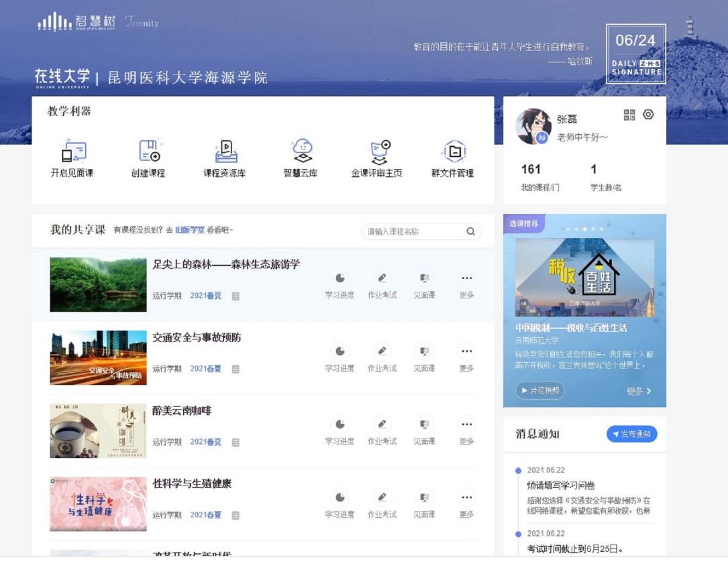Click the document icon next to 醉美云南咖啡 term
Image resolution: width=728 pixels, height=568 pixels.
(x=236, y=442)
